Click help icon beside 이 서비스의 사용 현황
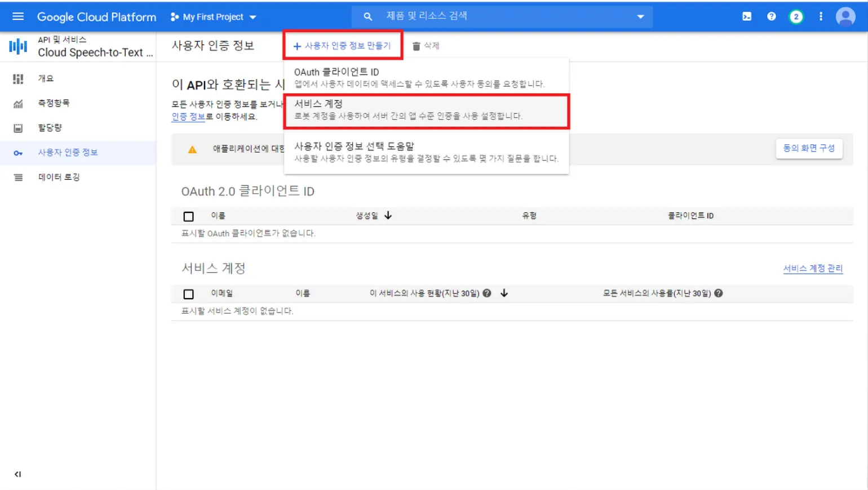868x490 pixels. point(487,293)
